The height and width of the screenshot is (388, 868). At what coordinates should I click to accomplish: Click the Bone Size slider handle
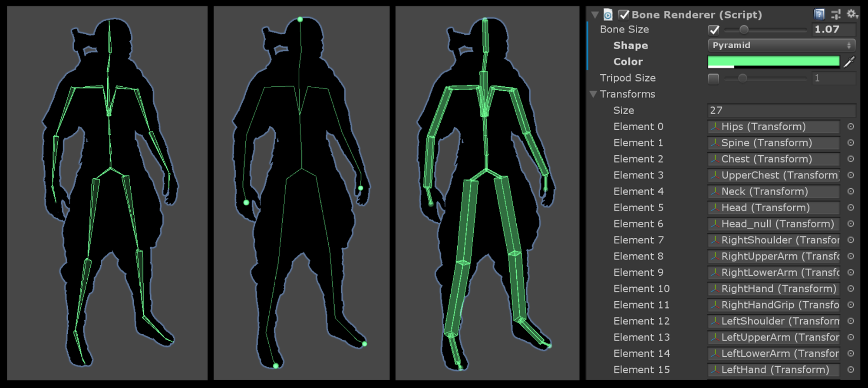[x=744, y=30]
